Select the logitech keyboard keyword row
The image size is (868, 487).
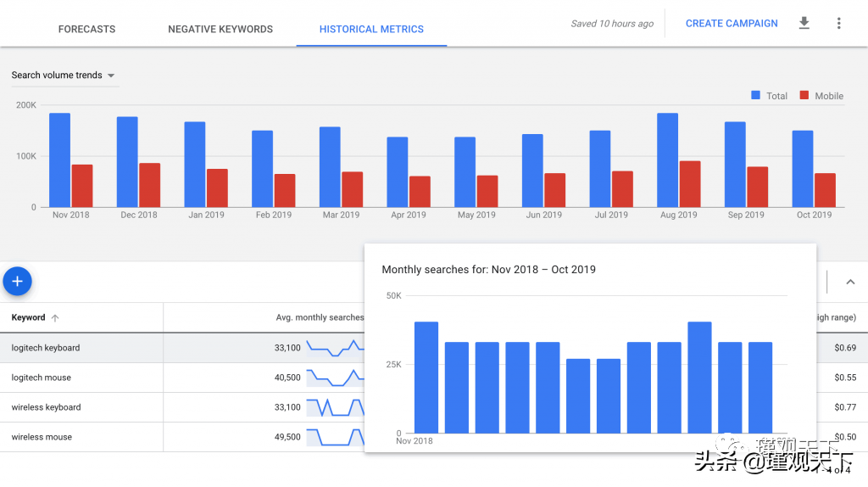(46, 348)
